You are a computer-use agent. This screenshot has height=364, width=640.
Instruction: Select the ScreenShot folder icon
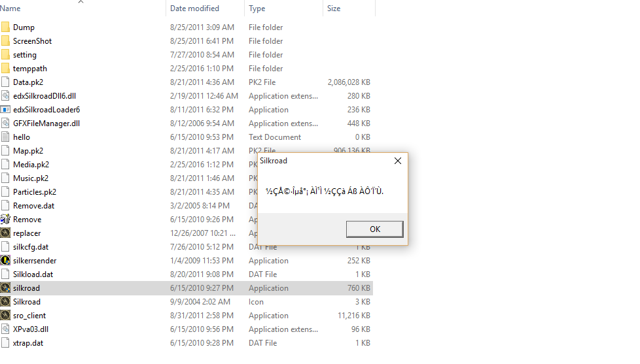[x=5, y=41]
